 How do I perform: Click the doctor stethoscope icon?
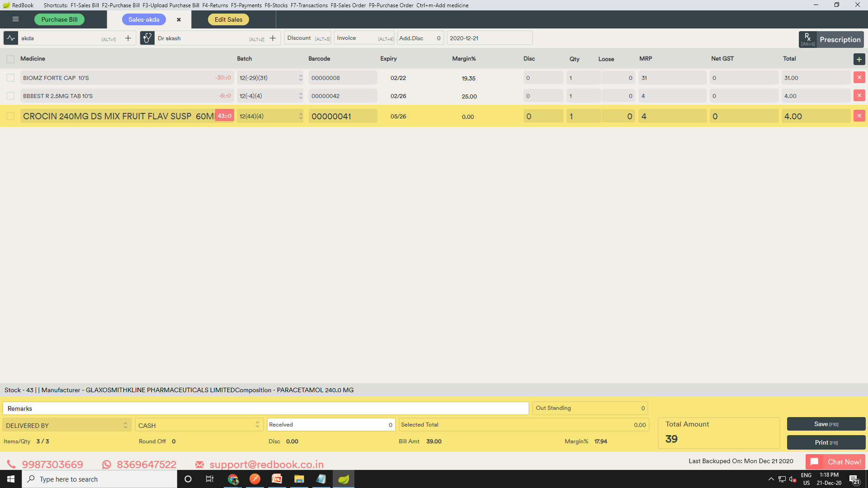click(x=147, y=38)
